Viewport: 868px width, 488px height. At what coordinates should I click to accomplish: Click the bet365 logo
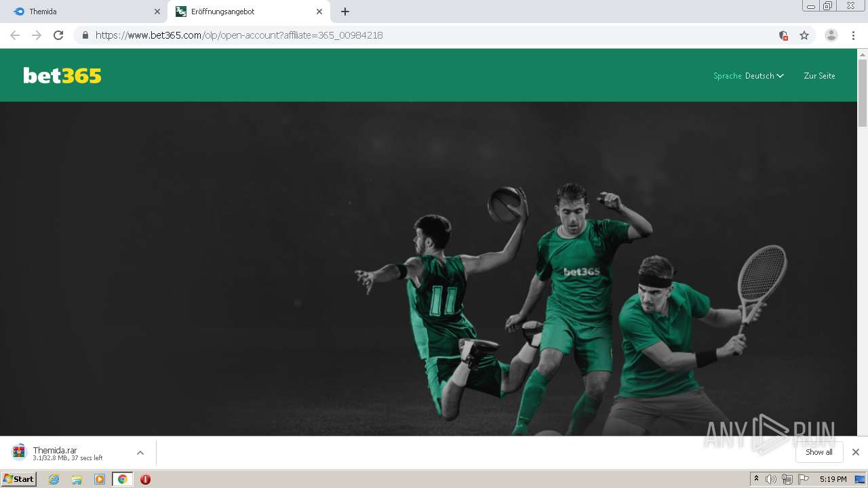pos(62,75)
